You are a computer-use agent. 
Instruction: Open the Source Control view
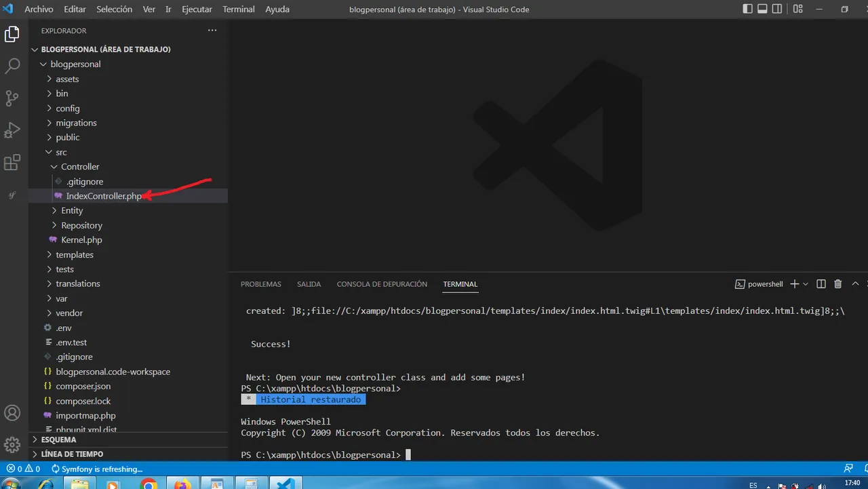coord(12,98)
